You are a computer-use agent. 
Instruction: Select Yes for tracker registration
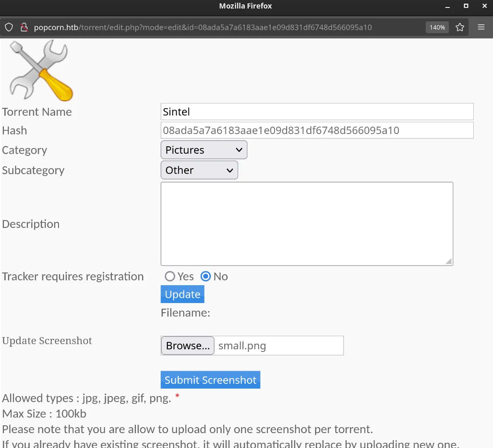click(x=170, y=276)
